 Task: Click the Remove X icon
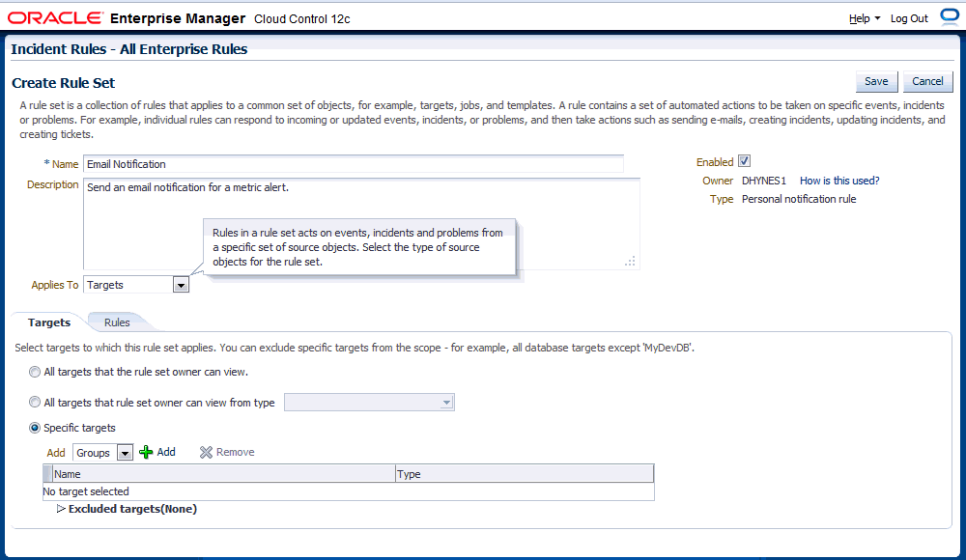[x=206, y=452]
